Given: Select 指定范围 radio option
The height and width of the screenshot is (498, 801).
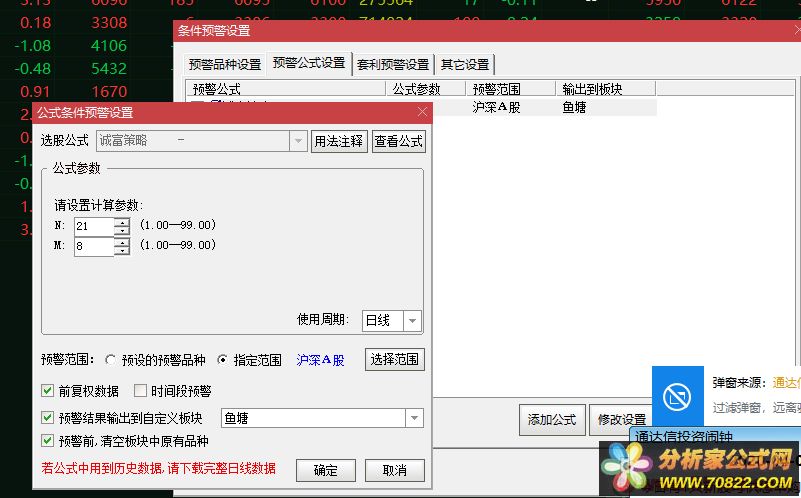Looking at the screenshot, I should 222,360.
